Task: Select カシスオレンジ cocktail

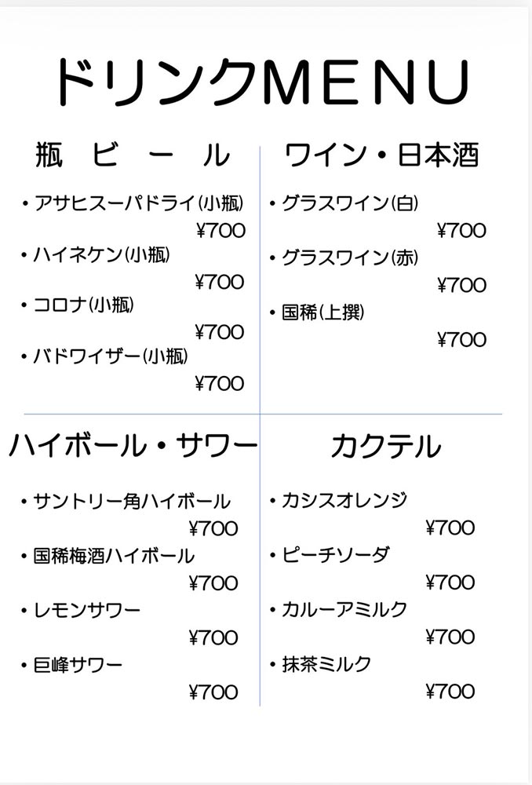Action: [344, 500]
